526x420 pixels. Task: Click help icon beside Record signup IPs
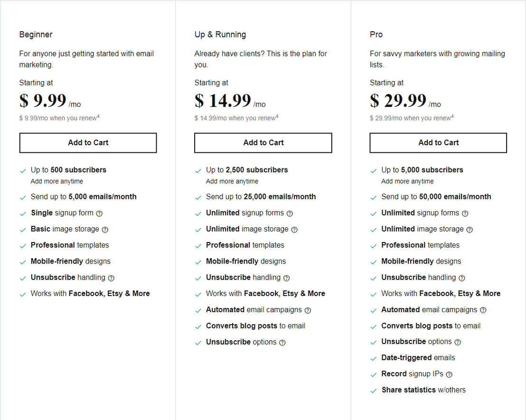449,374
